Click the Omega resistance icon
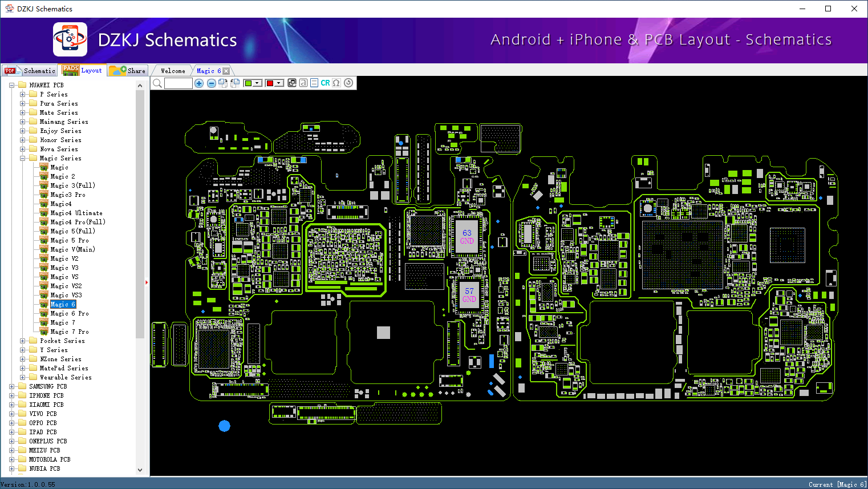The height and width of the screenshot is (489, 868). [x=336, y=83]
